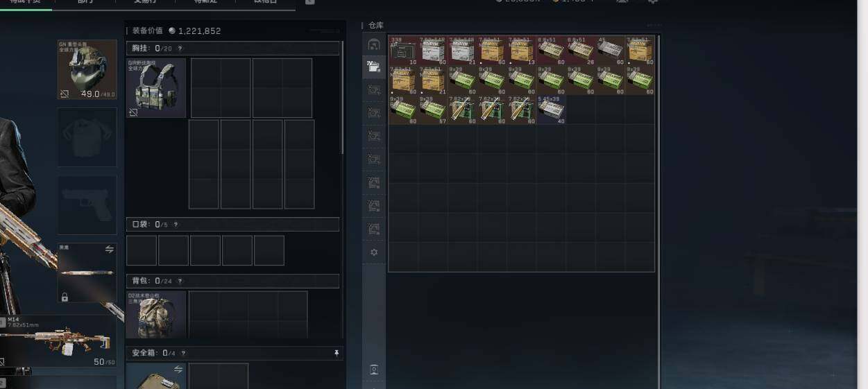Select the empty pistol slot
The image size is (868, 389).
coord(87,205)
